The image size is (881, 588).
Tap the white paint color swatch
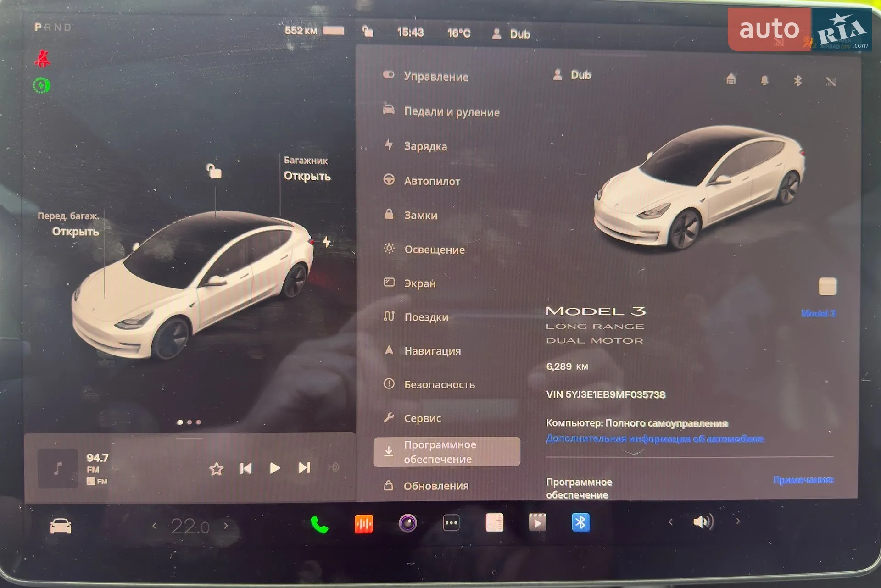tap(828, 287)
